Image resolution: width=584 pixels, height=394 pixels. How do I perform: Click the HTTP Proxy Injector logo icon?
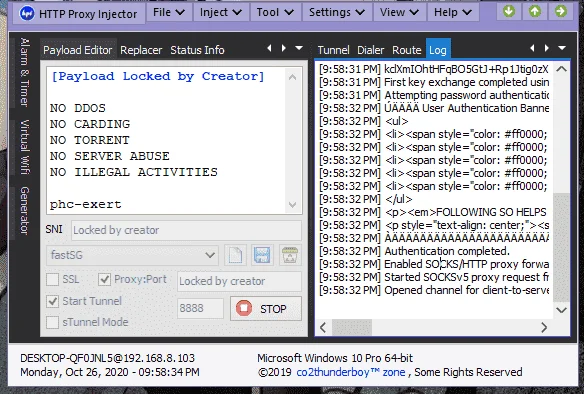27,13
